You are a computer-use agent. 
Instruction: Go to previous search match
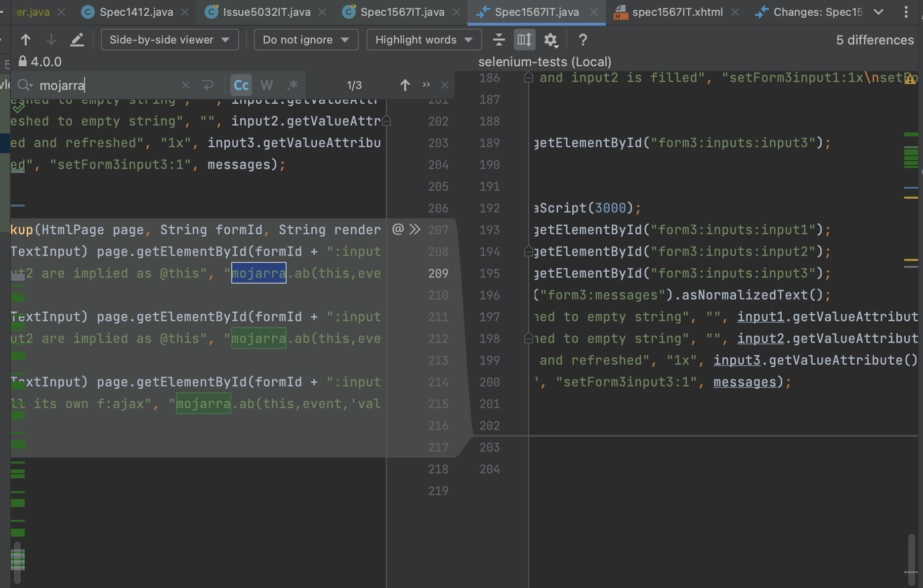point(405,85)
